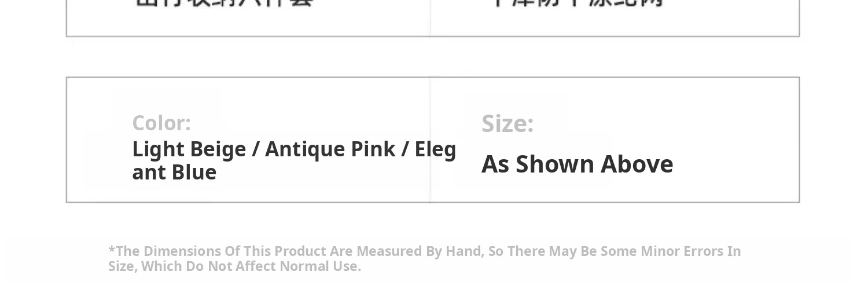This screenshot has height=308, width=868.
Task: Click the "So There May Be" phrase
Action: (x=540, y=251)
